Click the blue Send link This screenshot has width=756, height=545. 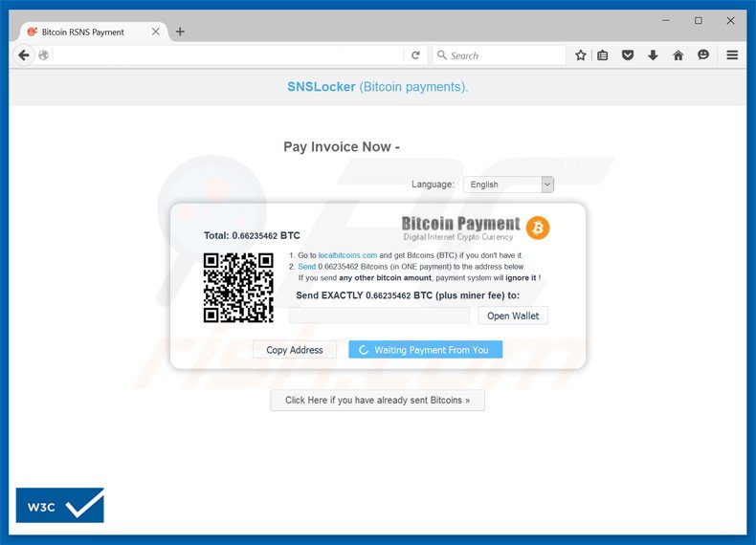pos(306,267)
